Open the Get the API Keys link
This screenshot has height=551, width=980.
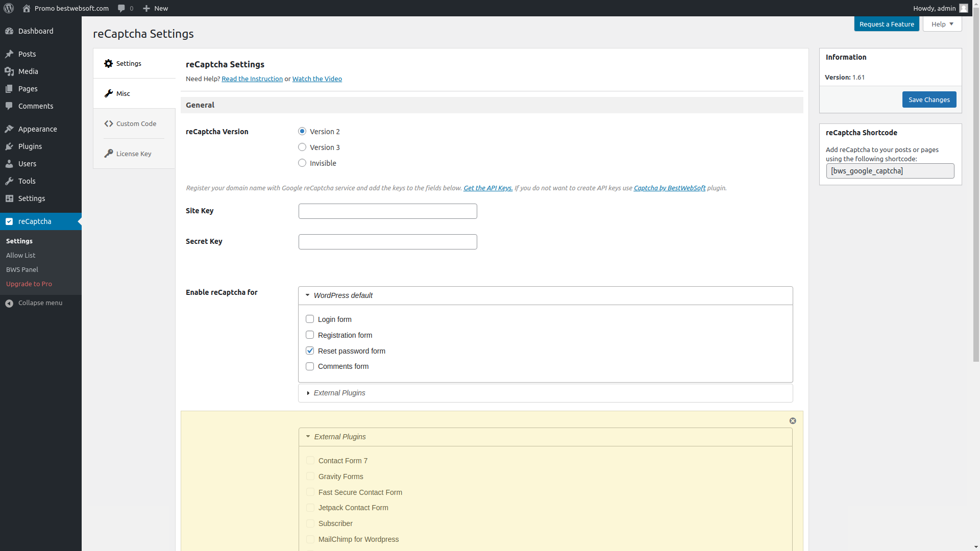487,188
